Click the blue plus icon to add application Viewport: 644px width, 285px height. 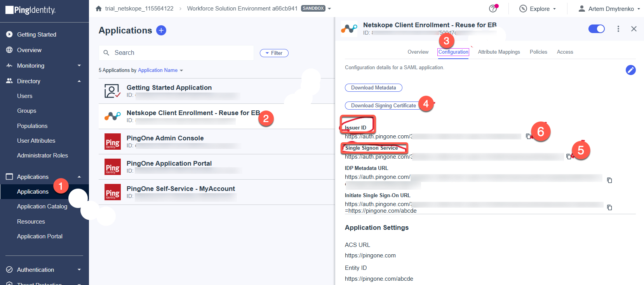[x=161, y=30]
